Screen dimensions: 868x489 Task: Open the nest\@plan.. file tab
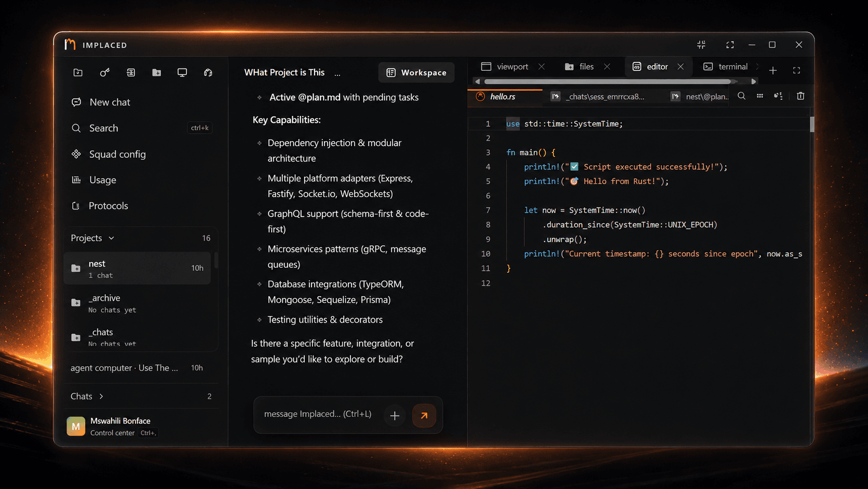[x=699, y=96]
